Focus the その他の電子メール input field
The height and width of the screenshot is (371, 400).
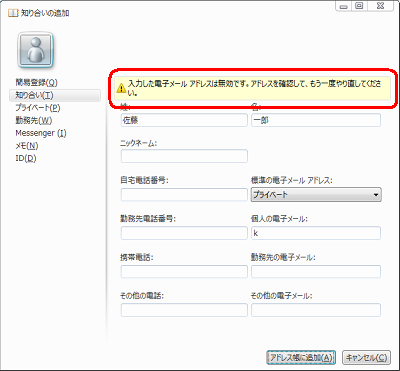[x=316, y=310]
